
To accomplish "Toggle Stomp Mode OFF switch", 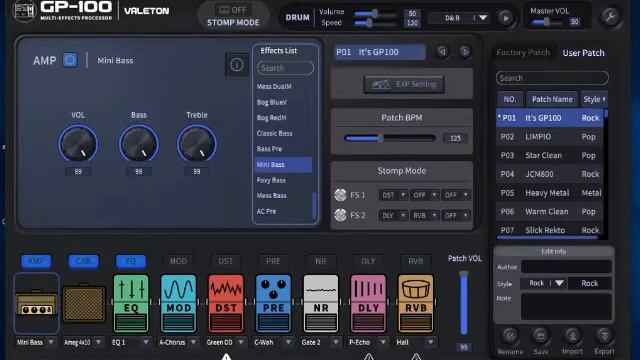I will 233,10.
